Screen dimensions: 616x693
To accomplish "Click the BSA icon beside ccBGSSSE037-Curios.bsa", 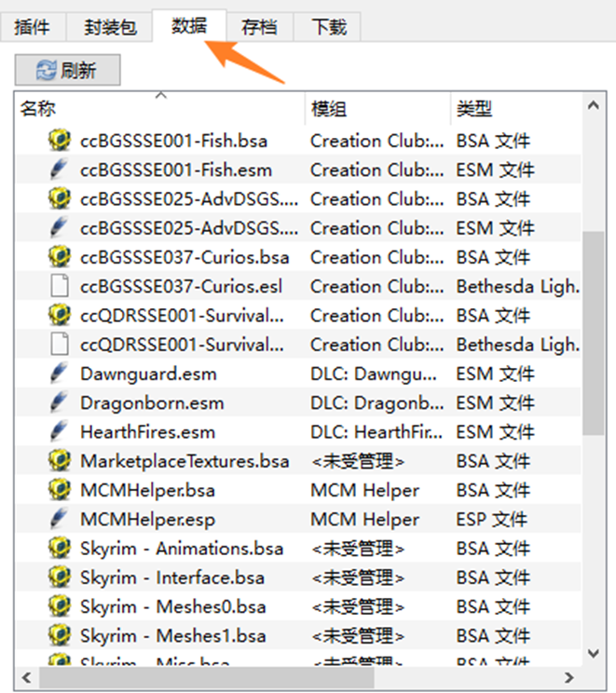I will pyautogui.click(x=60, y=256).
